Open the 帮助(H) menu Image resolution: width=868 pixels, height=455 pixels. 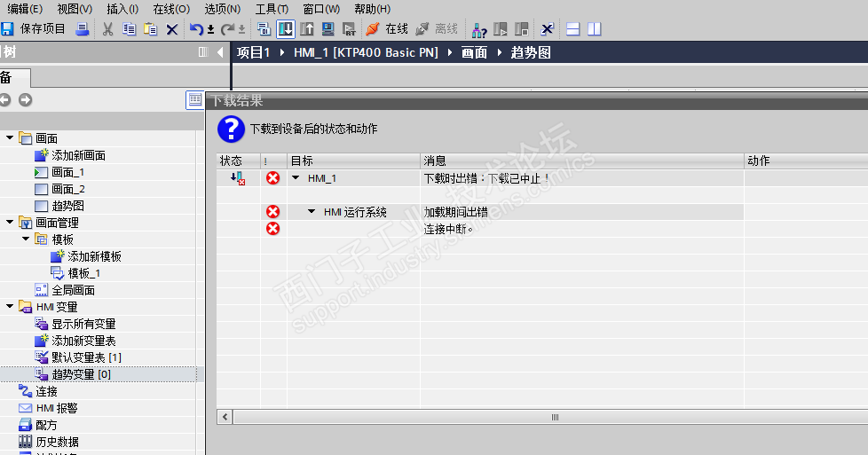[373, 9]
